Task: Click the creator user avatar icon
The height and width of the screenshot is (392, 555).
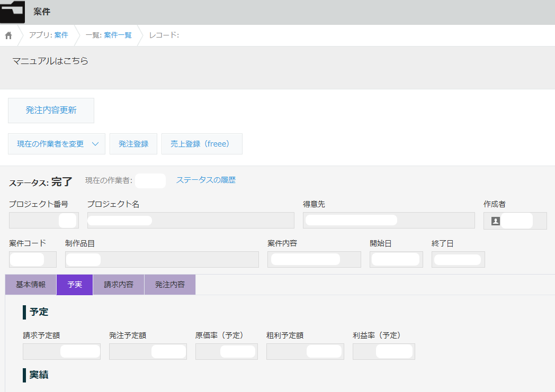Action: tap(496, 221)
